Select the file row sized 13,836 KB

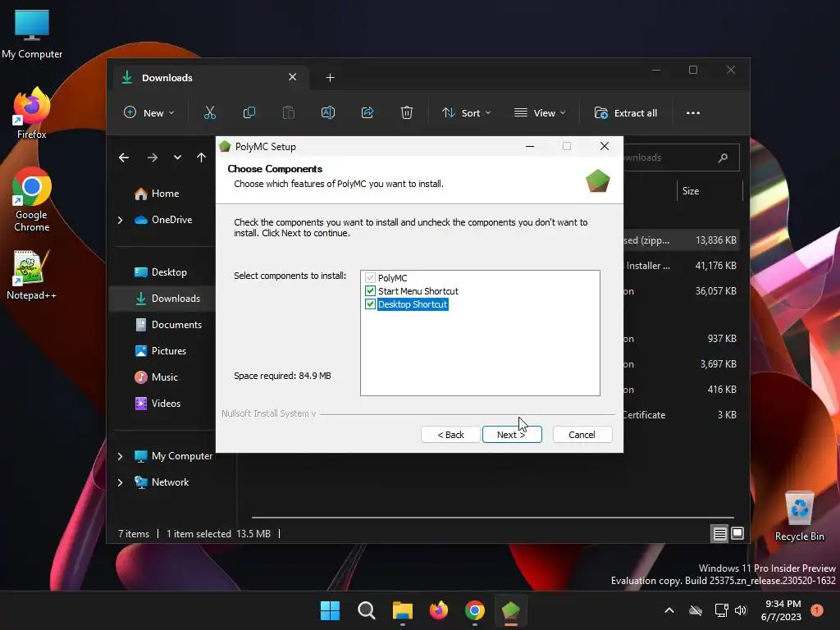(682, 240)
